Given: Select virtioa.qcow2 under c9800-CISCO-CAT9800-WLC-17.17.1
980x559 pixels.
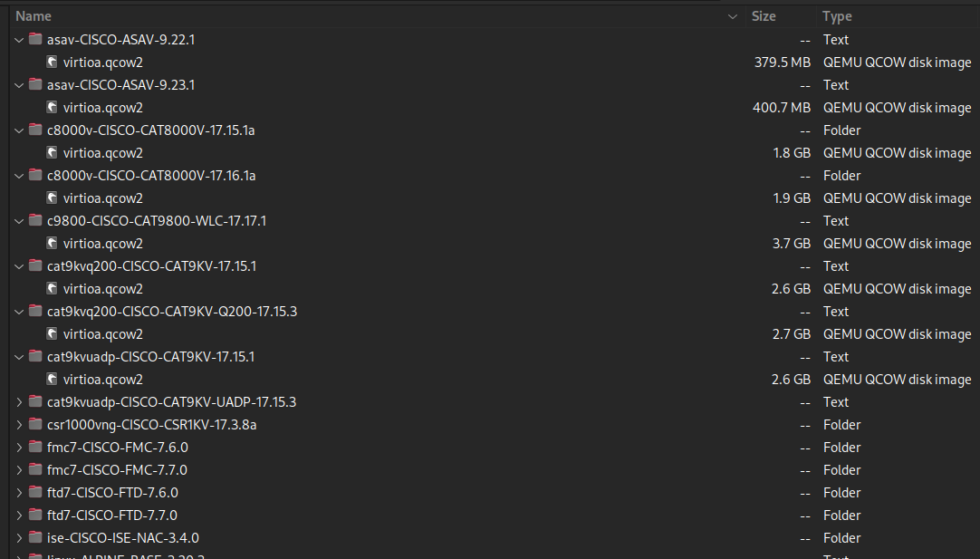Looking at the screenshot, I should click(x=103, y=244).
